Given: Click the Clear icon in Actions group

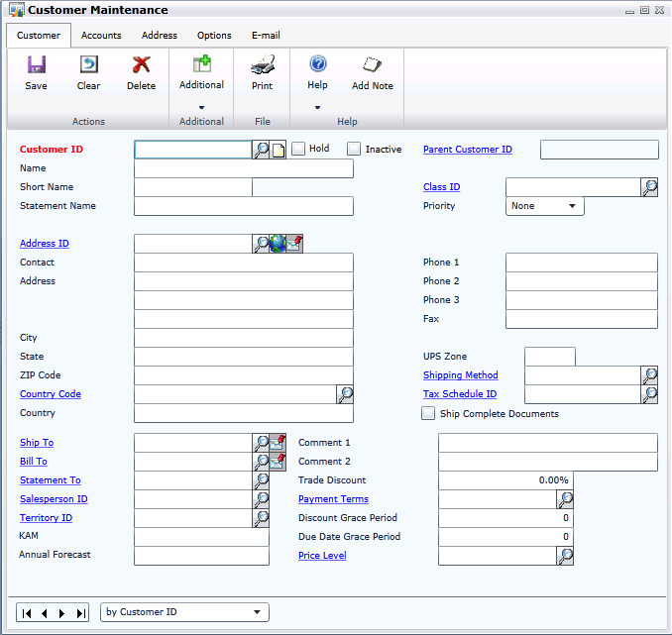Looking at the screenshot, I should coord(88,65).
